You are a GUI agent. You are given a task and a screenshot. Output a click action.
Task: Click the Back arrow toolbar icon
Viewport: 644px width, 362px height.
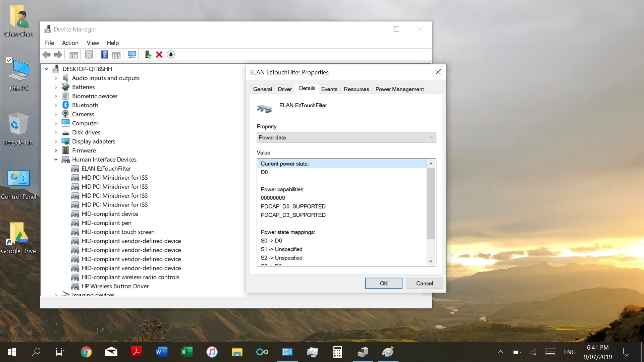click(x=47, y=55)
